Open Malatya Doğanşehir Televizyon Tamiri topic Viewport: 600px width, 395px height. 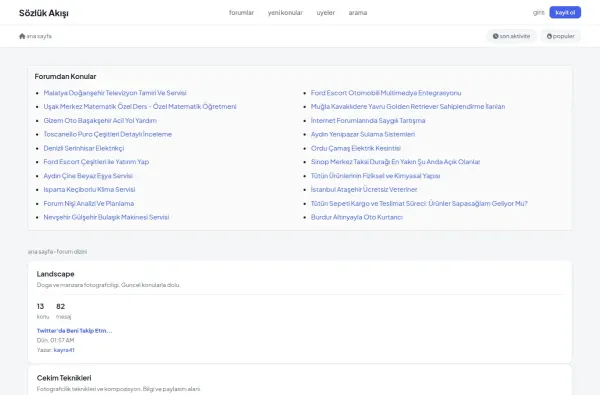click(115, 93)
